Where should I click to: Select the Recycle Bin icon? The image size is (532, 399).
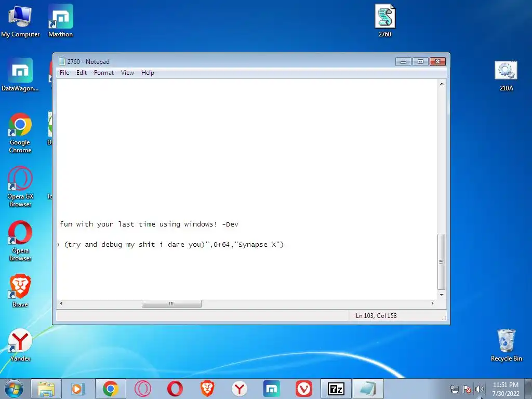coord(506,345)
